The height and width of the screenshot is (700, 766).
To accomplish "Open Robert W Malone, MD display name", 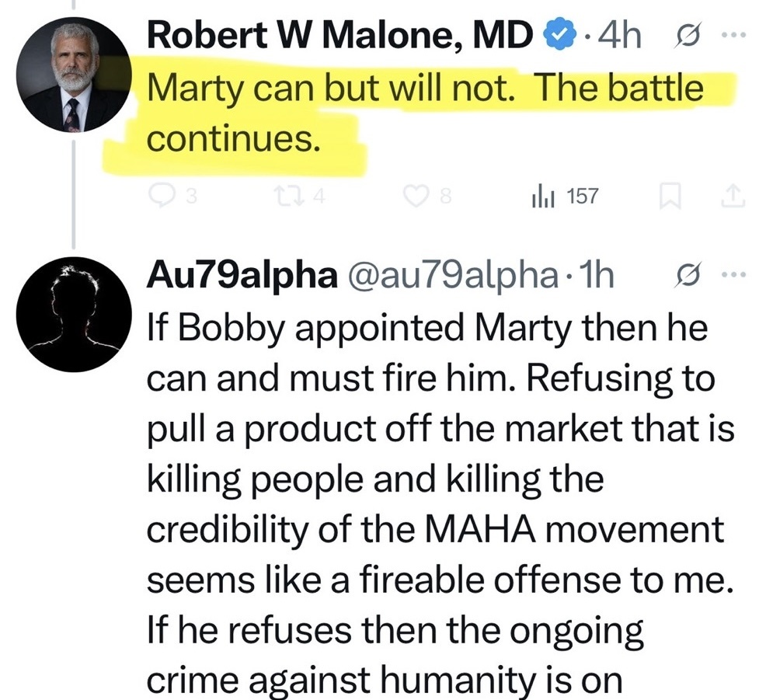I will 341,36.
